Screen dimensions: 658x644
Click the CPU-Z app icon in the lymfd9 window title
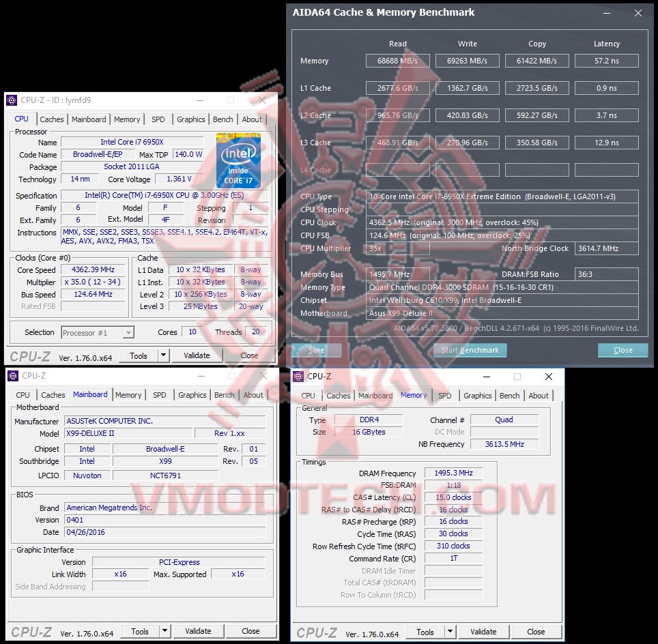pos(12,100)
